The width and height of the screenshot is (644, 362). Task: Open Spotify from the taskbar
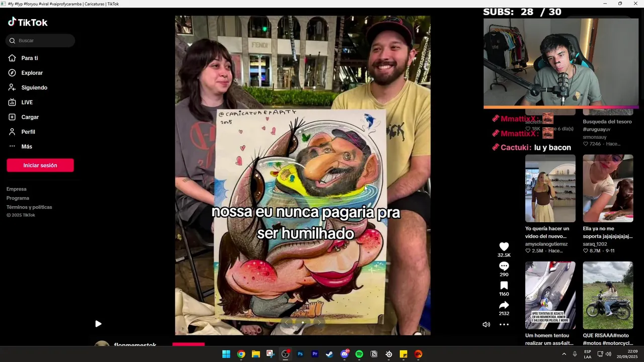359,354
